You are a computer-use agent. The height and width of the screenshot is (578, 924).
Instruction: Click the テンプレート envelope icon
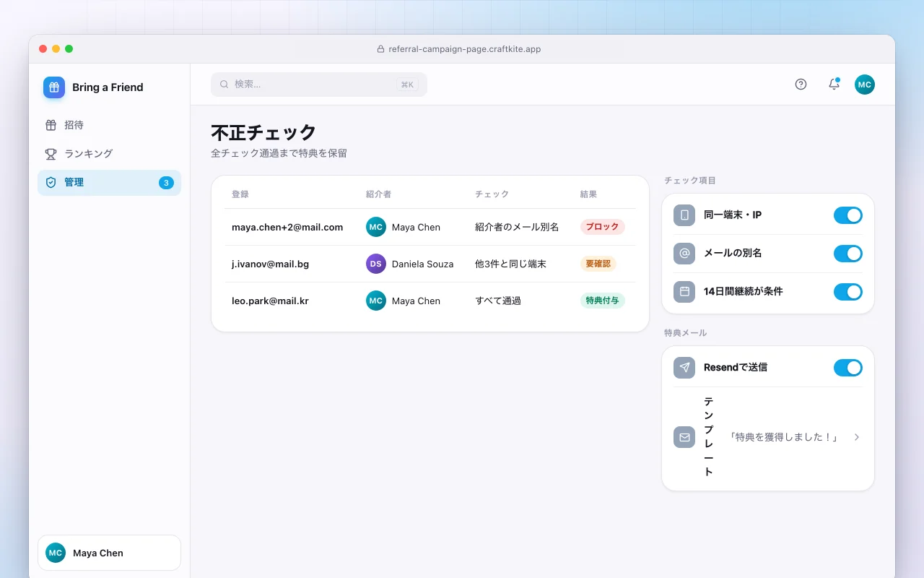click(684, 437)
